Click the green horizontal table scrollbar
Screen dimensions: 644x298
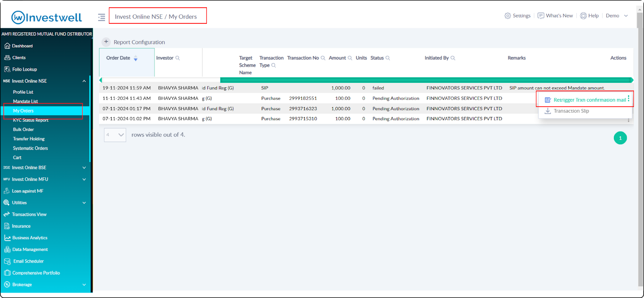425,80
